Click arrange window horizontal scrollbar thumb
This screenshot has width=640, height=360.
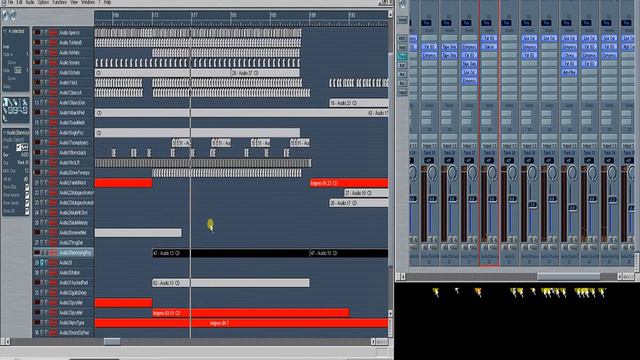[112, 342]
